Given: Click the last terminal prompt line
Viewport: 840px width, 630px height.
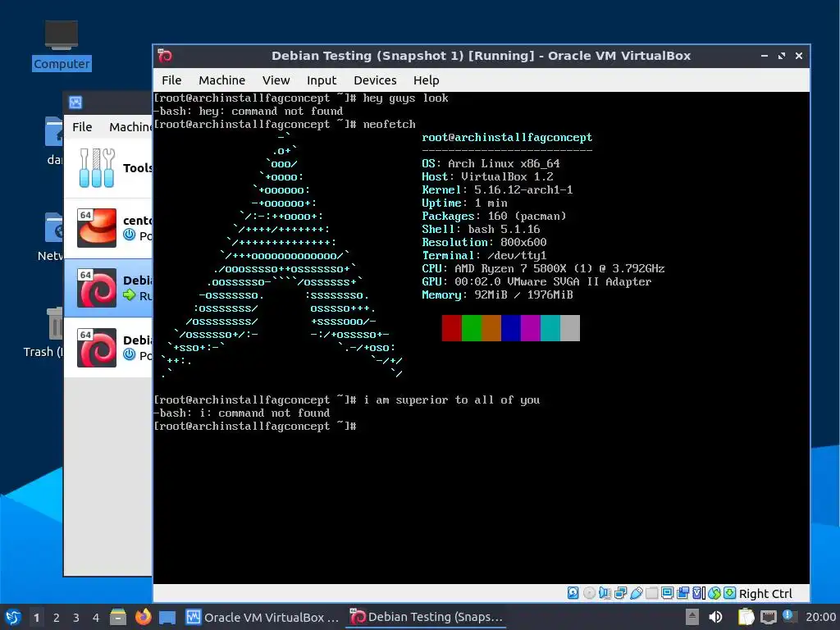Looking at the screenshot, I should pyautogui.click(x=255, y=426).
